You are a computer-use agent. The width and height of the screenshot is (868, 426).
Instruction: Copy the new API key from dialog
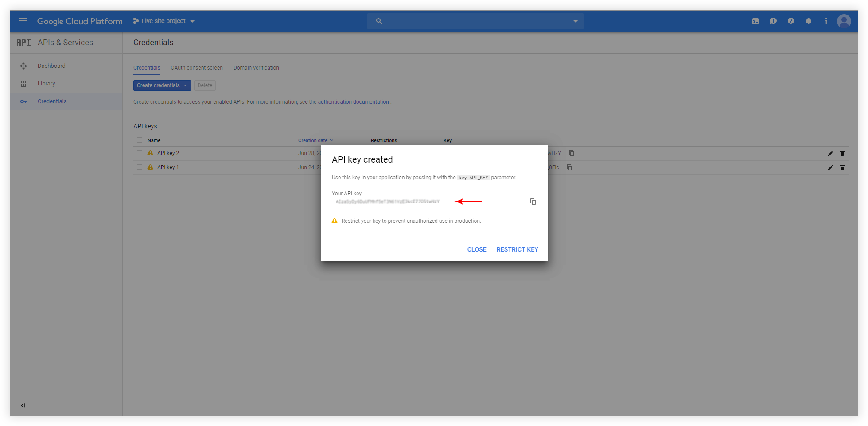[533, 201]
